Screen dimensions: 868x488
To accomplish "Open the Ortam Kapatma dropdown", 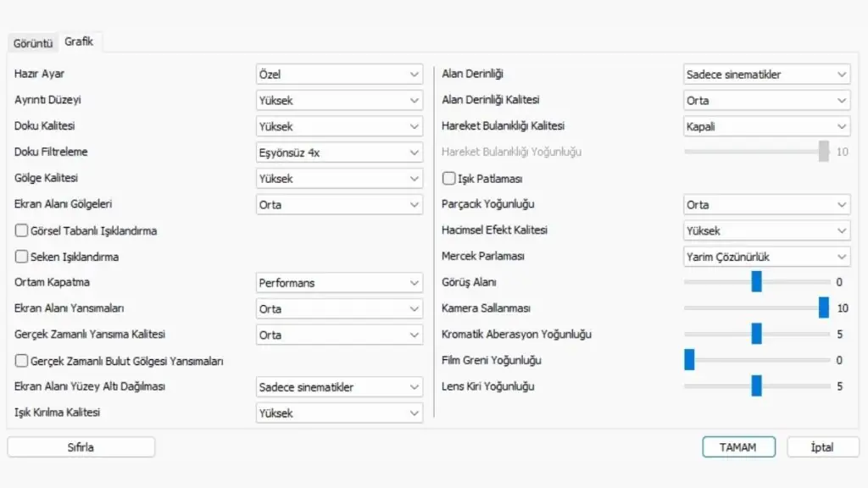I will pyautogui.click(x=339, y=283).
